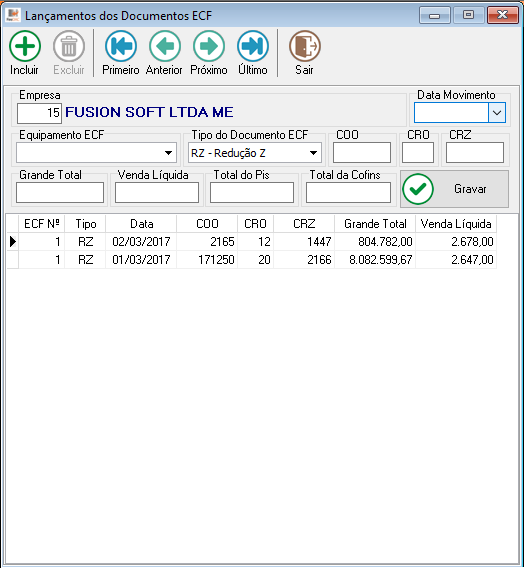The image size is (524, 568).
Task: Advance to next record with Próximo
Action: coord(209,46)
